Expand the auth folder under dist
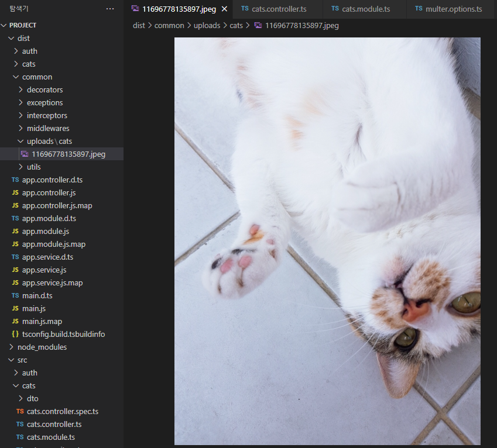This screenshot has width=497, height=448. coord(16,51)
